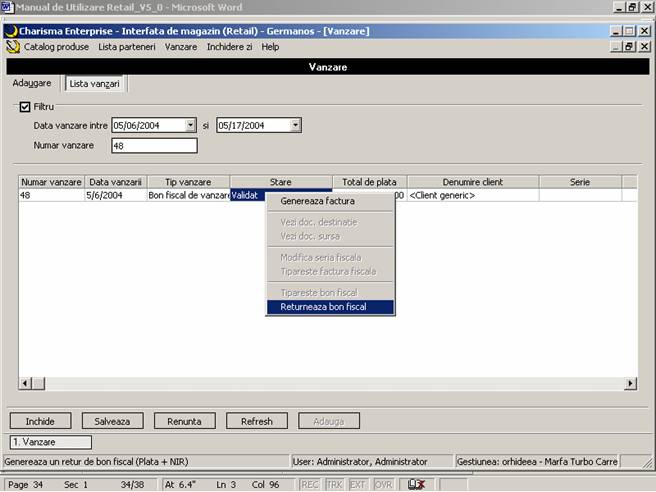Uncheck the Filtru checkbox
This screenshot has height=492, width=656.
[x=25, y=107]
